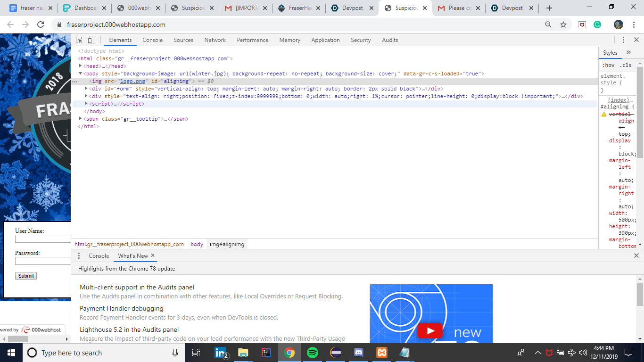Click the Task View taskbar icon

[196, 353]
